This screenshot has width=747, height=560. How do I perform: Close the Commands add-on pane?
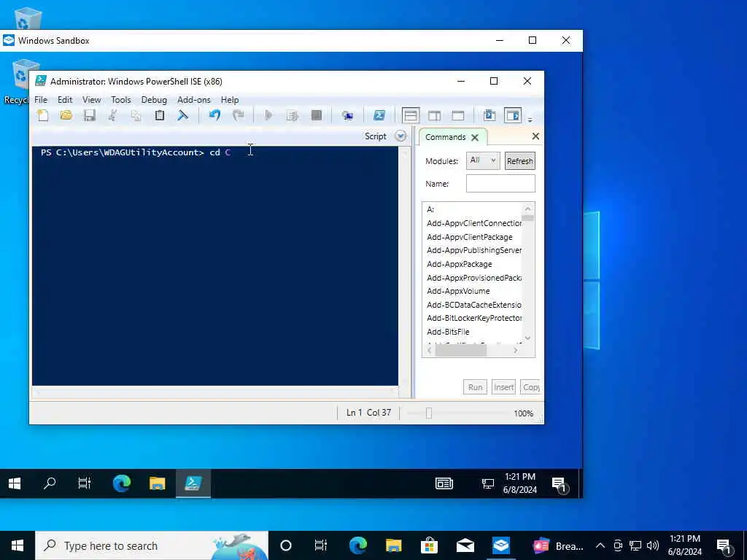click(535, 136)
